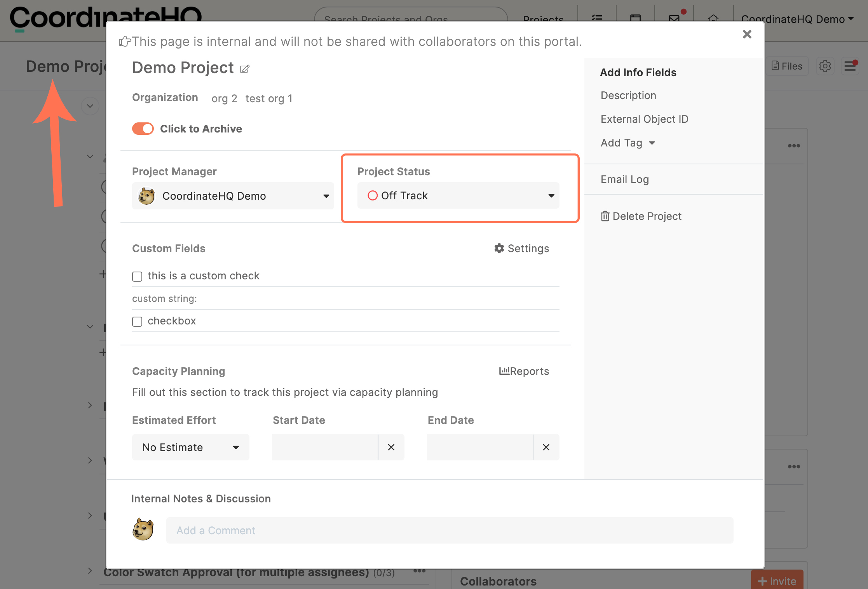
Task: Click the CoordinateHQ logo
Action: click(106, 19)
